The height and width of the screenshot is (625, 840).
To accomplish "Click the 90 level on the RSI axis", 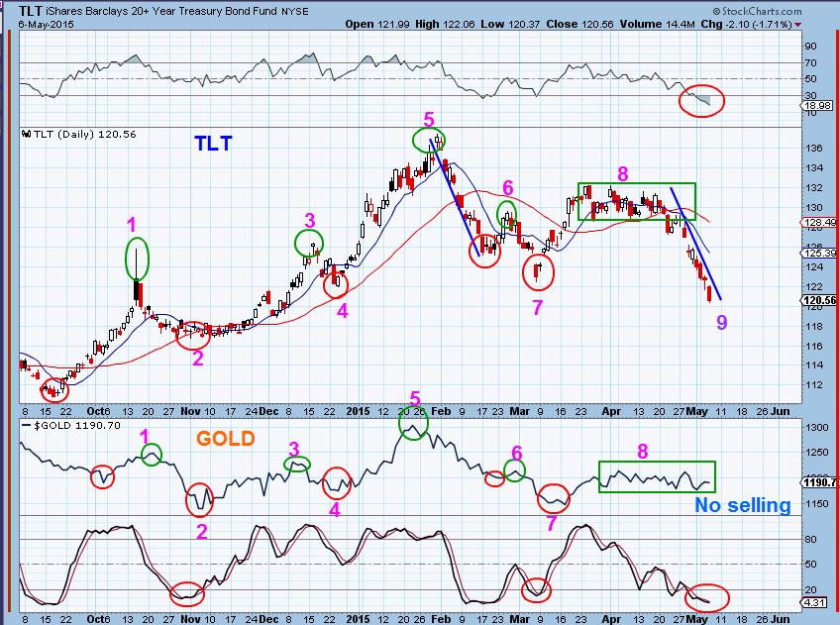I will point(811,47).
